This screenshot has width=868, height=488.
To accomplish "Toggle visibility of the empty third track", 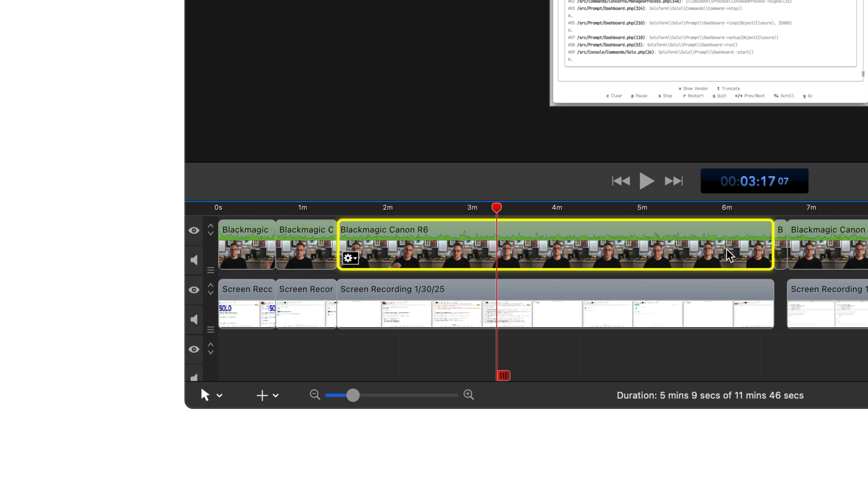I will (194, 349).
